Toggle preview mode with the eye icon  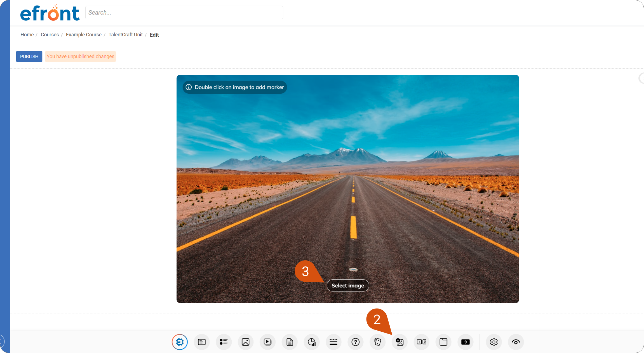(x=516, y=342)
